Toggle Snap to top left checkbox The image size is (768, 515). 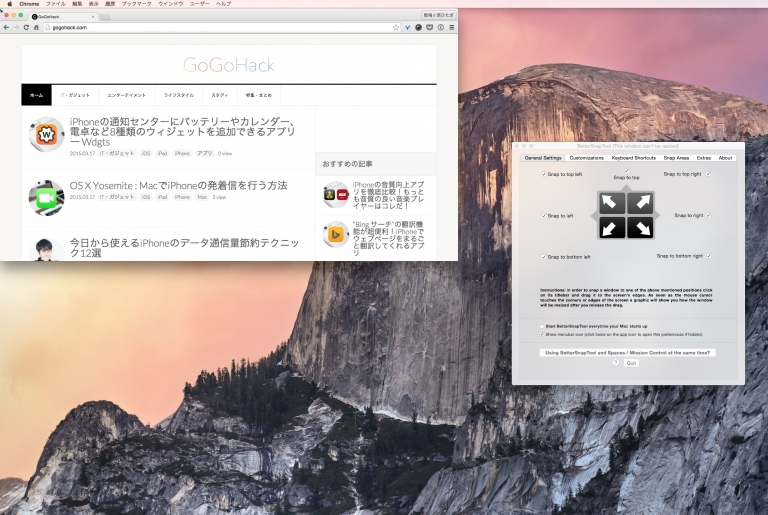pos(544,174)
